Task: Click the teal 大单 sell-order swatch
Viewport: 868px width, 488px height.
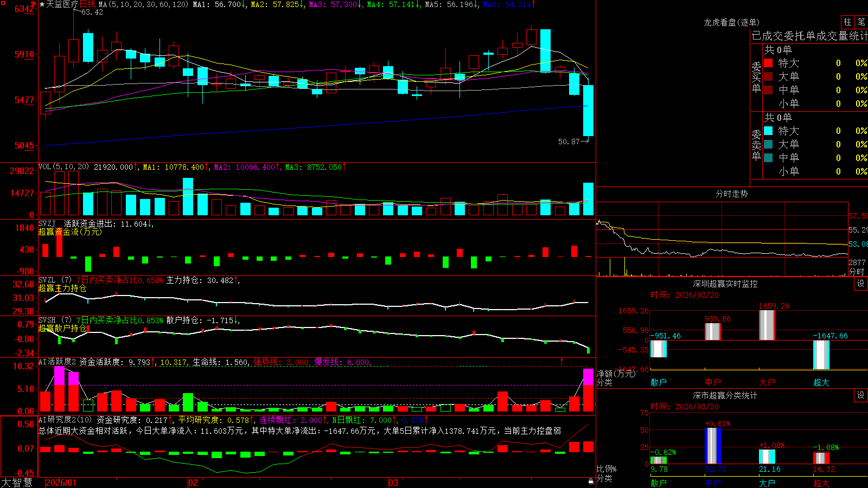Action: (768, 144)
